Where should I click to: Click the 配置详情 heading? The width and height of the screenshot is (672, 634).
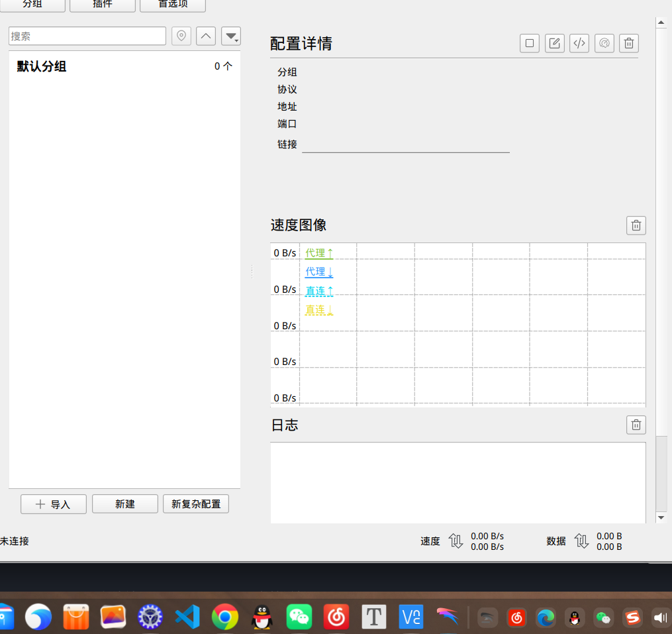[301, 44]
